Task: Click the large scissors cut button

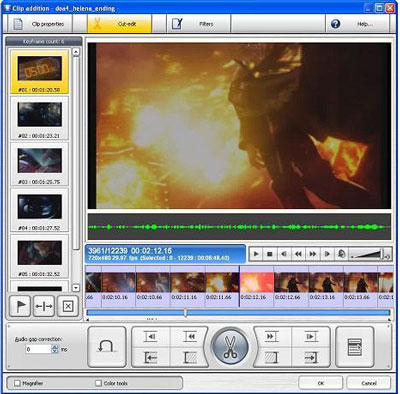Action: (x=230, y=347)
